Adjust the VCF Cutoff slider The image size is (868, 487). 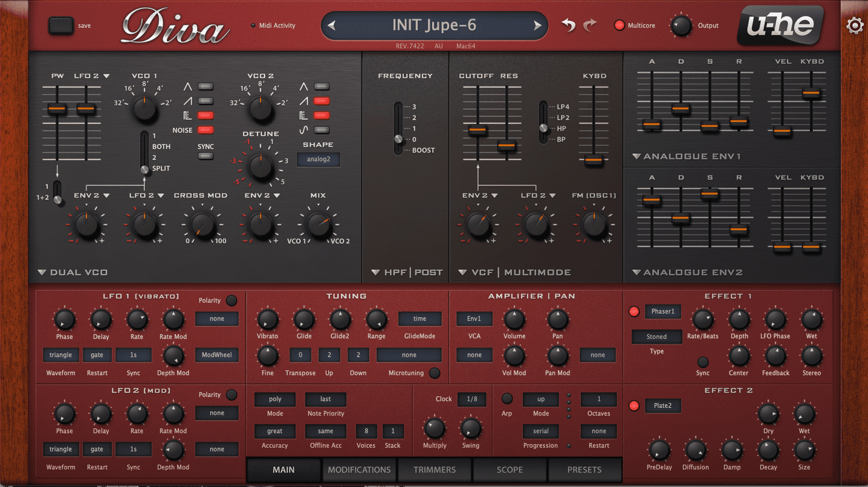[478, 130]
